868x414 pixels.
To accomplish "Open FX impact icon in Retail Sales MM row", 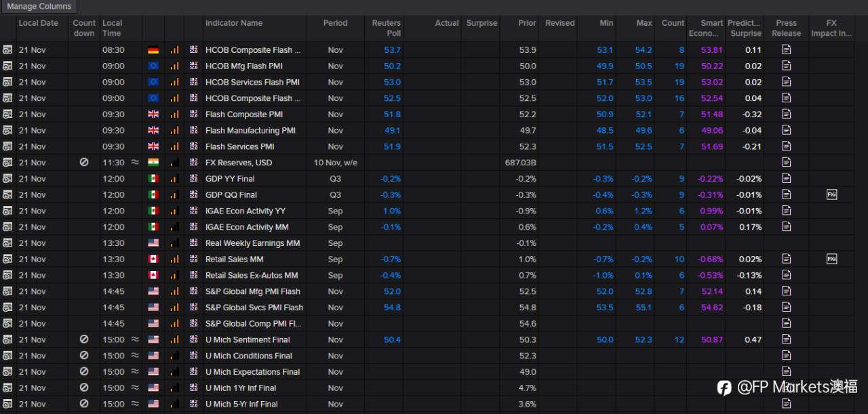I will (831, 259).
